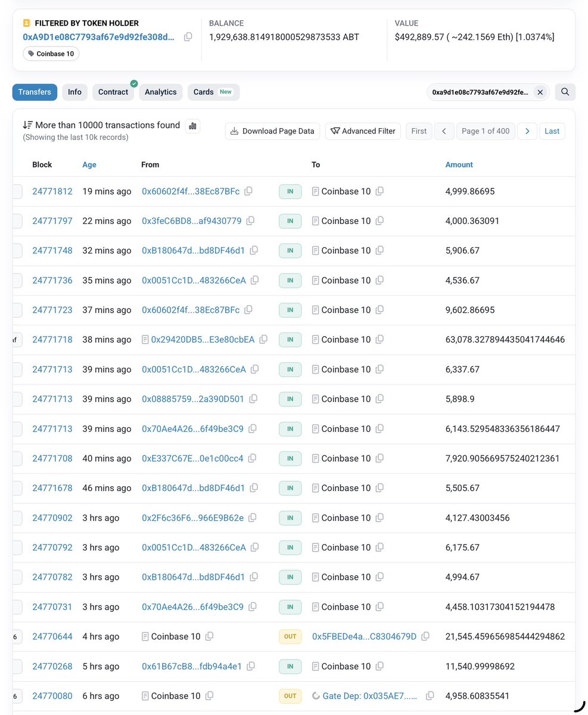Copy sender 0x70Ae4A26 in block 24771713 row

point(253,428)
